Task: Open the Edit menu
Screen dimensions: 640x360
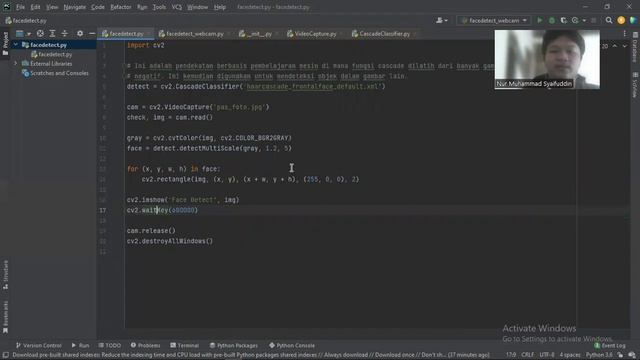Action: [x=36, y=7]
